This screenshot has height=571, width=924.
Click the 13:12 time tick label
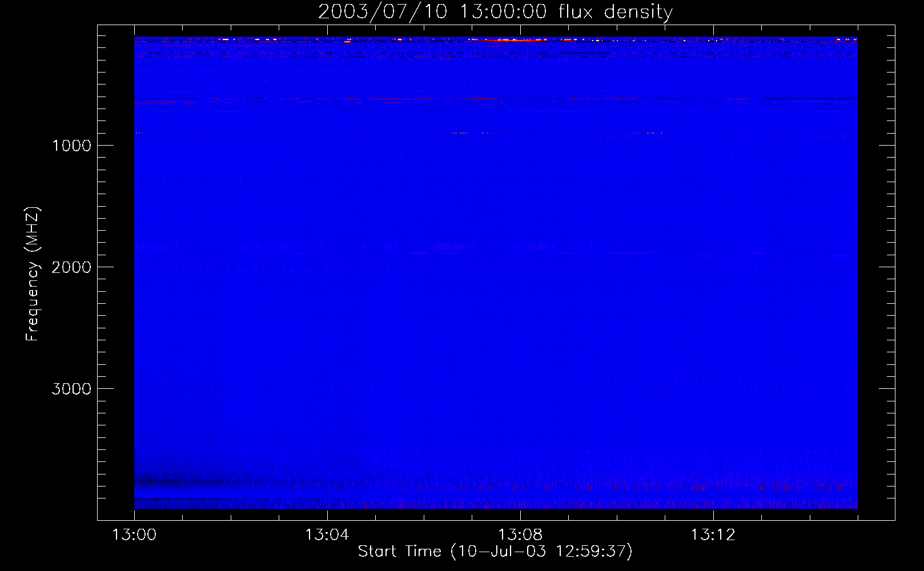coord(713,535)
